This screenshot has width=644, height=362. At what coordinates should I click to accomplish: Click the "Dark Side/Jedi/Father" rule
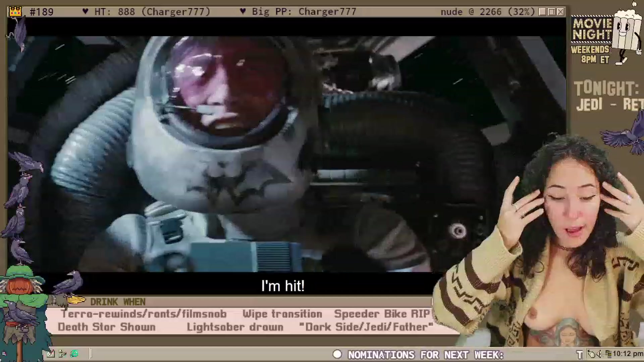point(366,327)
